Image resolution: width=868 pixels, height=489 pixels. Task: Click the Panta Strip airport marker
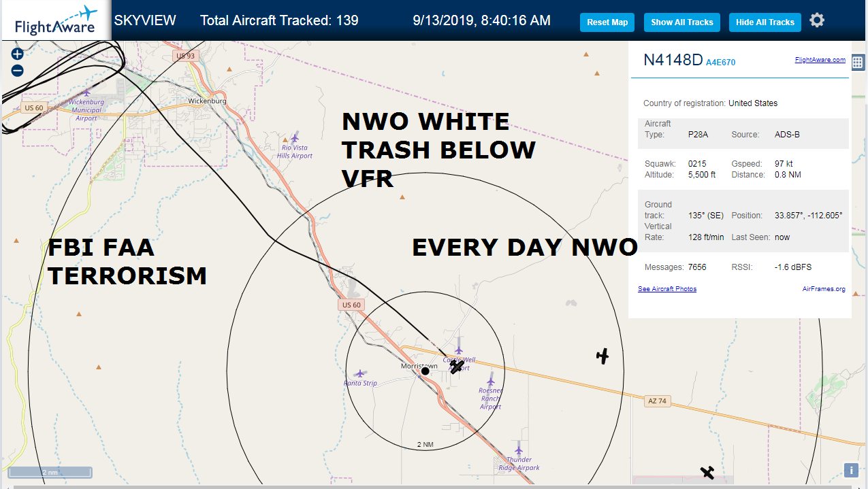[x=359, y=373]
